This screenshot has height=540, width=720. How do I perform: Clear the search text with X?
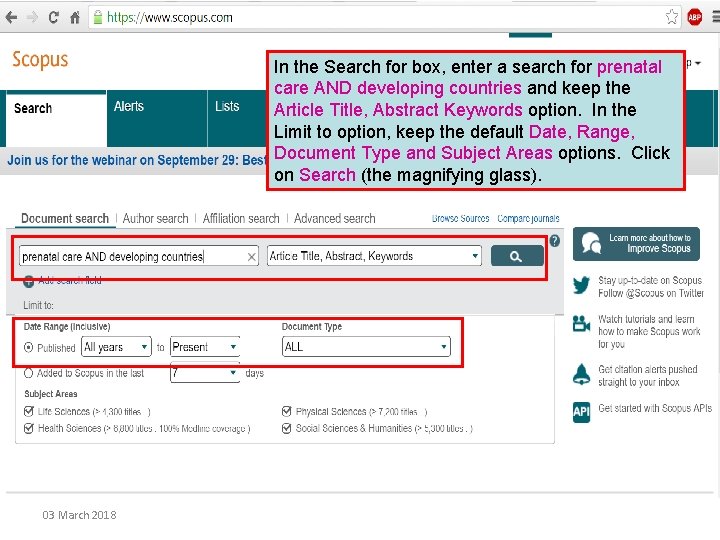coord(251,257)
